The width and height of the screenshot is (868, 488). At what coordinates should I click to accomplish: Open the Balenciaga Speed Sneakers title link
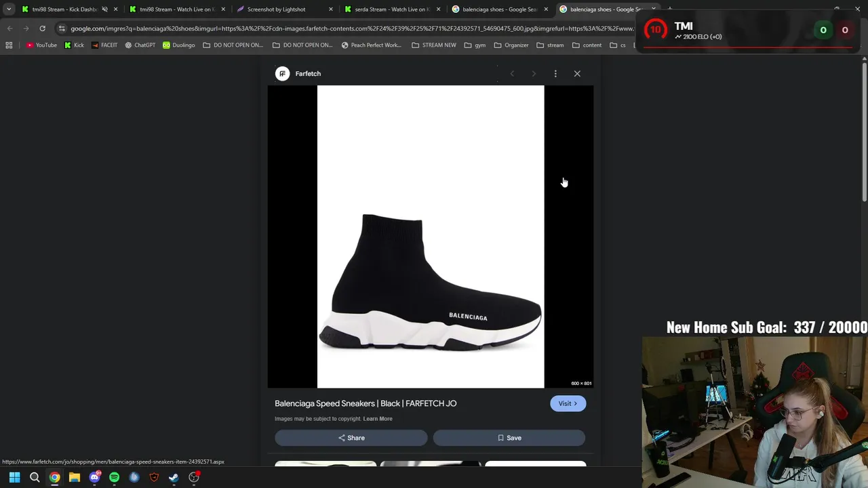tap(366, 403)
